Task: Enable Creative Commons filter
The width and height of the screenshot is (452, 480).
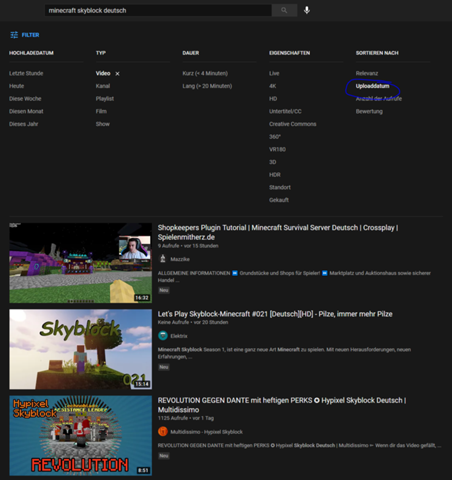Action: click(293, 124)
